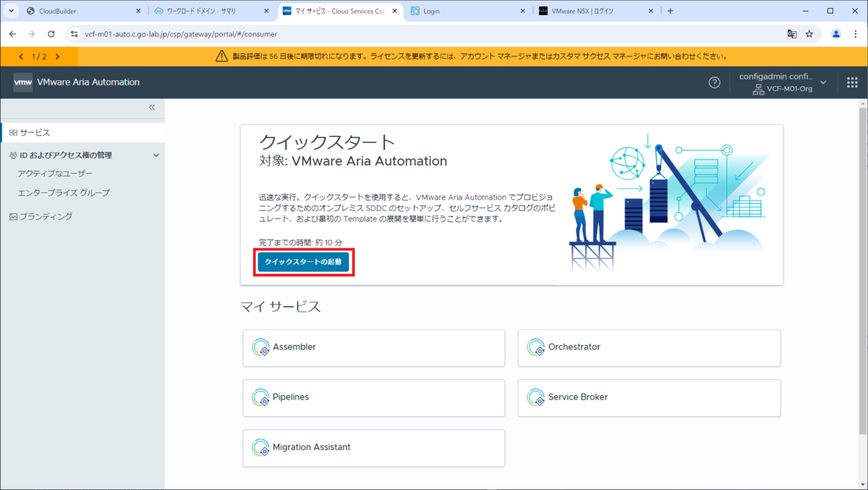The width and height of the screenshot is (868, 490).
Task: Open the Orchestrator service card
Action: click(x=649, y=347)
